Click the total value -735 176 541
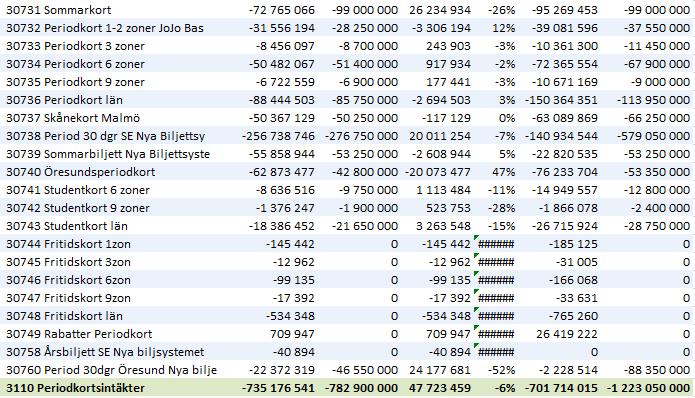The width and height of the screenshot is (695, 398). [x=278, y=388]
